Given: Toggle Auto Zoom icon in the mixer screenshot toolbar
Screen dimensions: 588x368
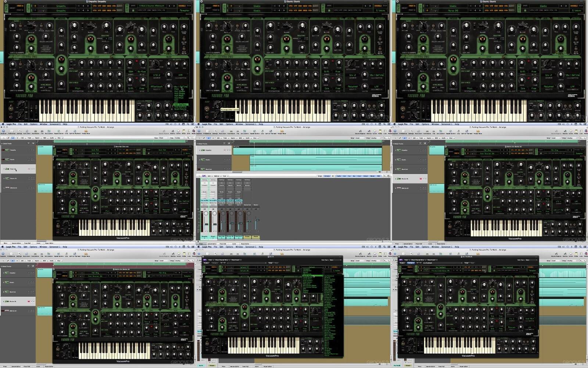Looking at the screenshot, I should coord(222,132).
